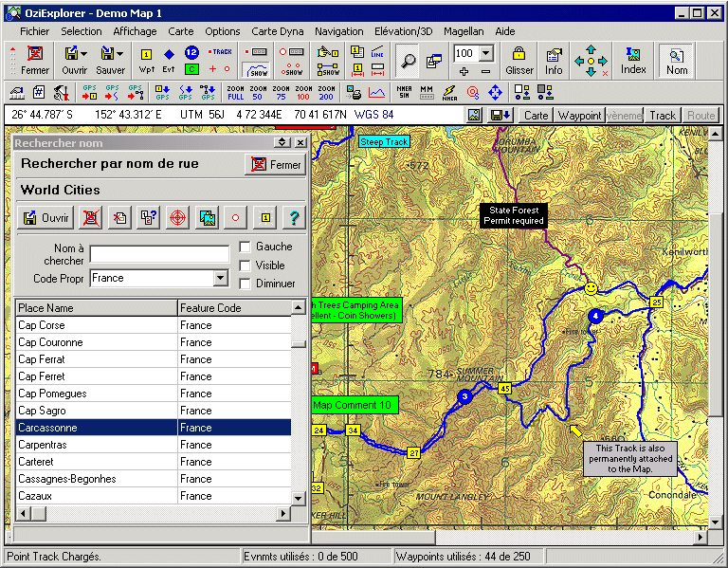Open the configuration tools wrench icon

(x=61, y=92)
